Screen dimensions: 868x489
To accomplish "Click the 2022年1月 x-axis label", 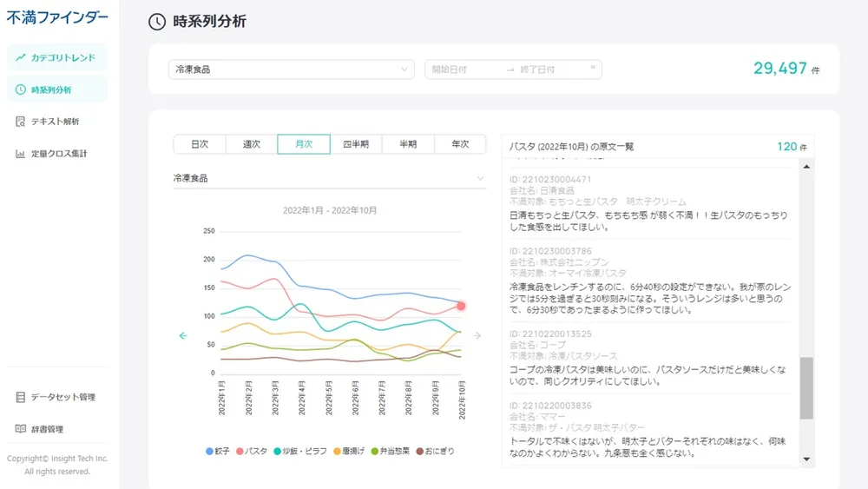I will [x=221, y=398].
